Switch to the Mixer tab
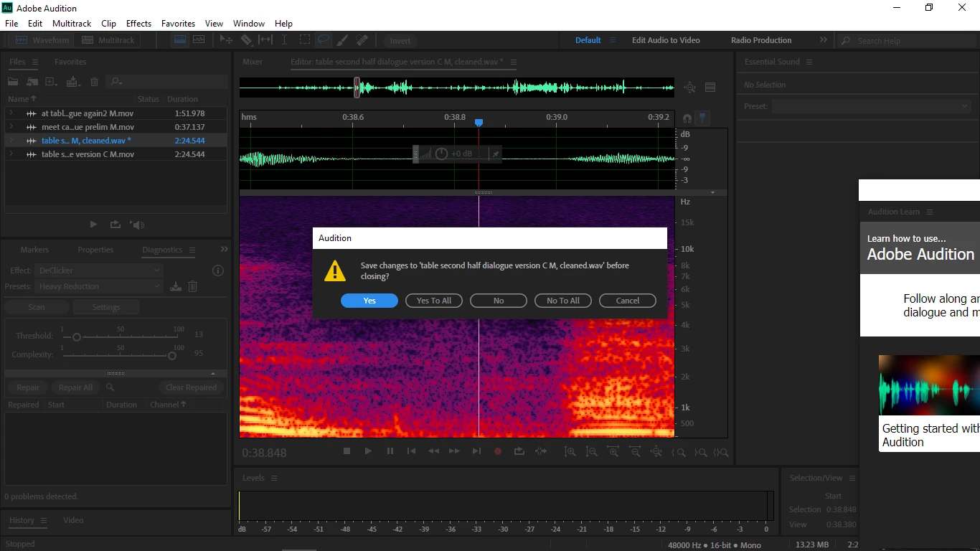The image size is (980, 551). pos(253,62)
